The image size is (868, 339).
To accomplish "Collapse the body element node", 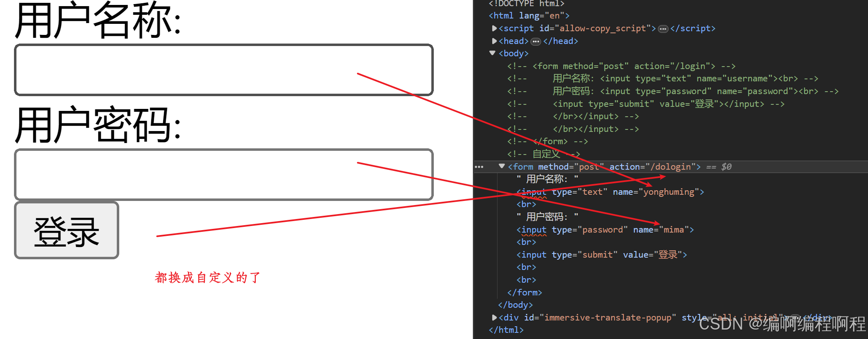I will click(492, 53).
